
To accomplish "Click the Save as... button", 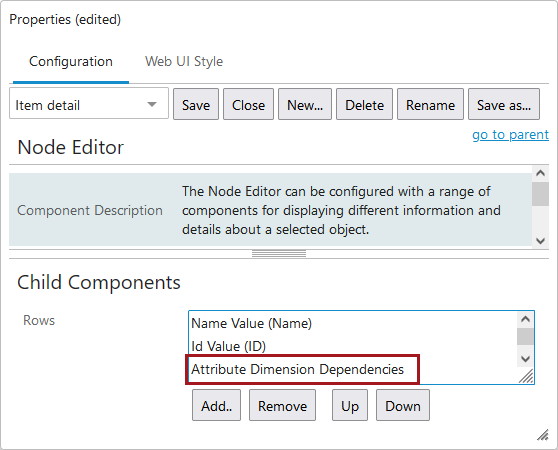I will coord(504,104).
